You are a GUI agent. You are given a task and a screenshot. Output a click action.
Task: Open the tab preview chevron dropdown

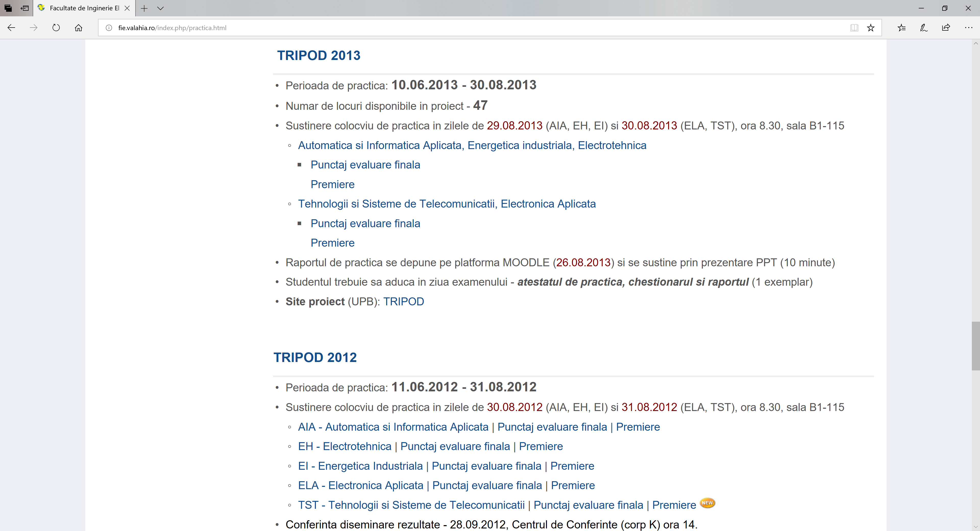161,8
